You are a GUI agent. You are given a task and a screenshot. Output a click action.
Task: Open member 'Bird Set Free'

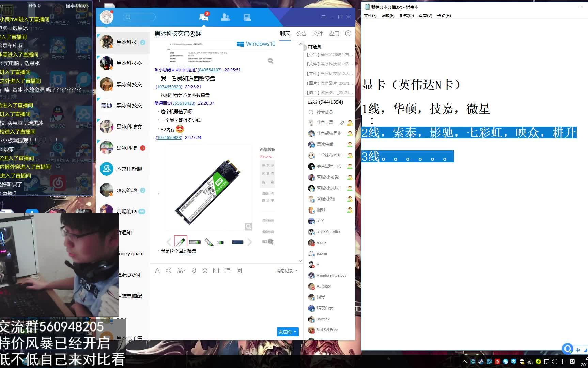pos(329,330)
